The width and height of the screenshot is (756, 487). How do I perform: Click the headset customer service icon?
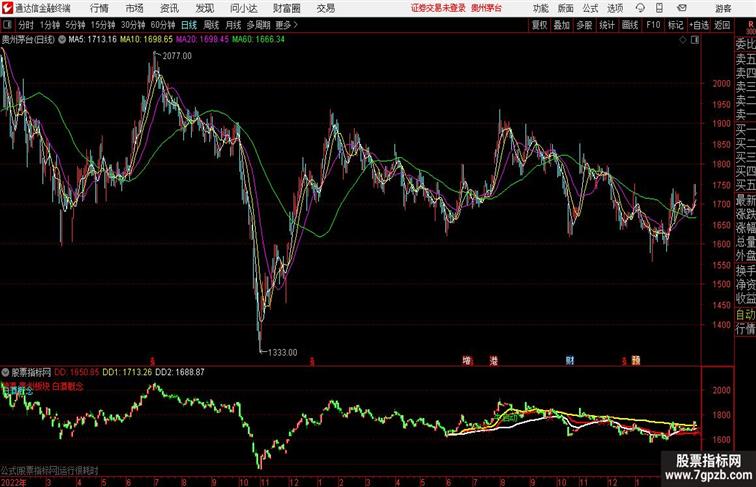(640, 8)
